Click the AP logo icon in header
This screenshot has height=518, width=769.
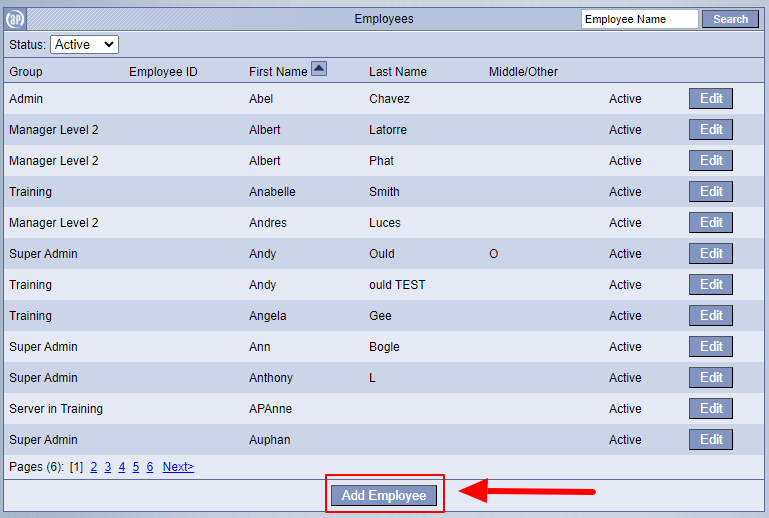[x=15, y=19]
